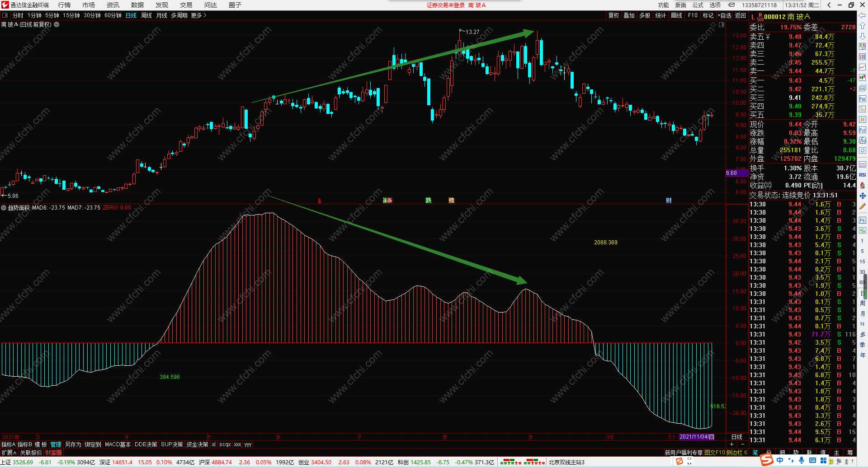Open the 关联报价 tab
The width and height of the screenshot is (868, 467).
(31, 453)
